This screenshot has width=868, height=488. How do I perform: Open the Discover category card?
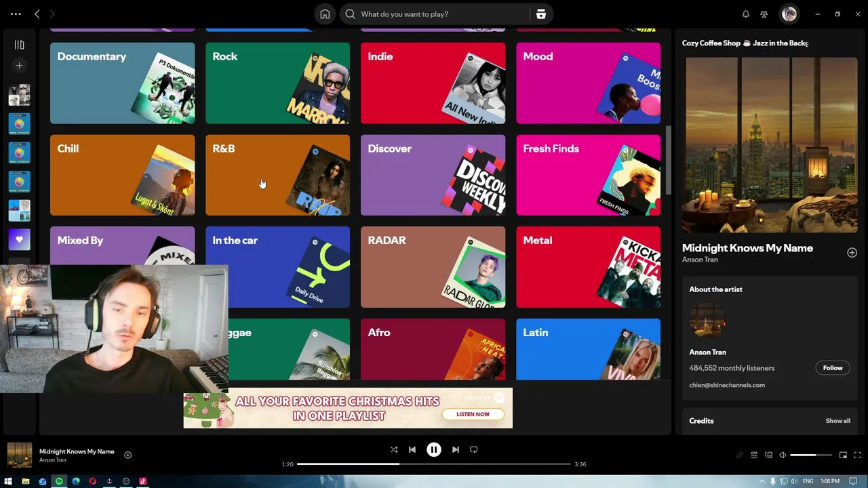pos(433,175)
